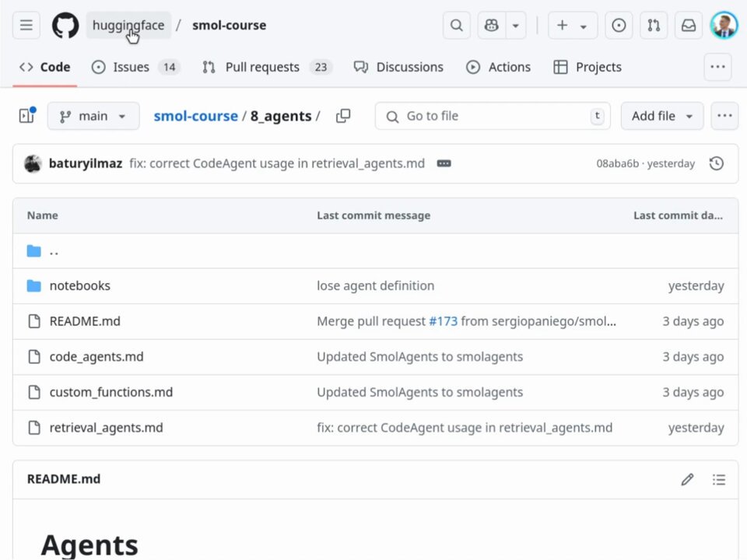
Task: Click the plus create-new icon
Action: click(562, 25)
